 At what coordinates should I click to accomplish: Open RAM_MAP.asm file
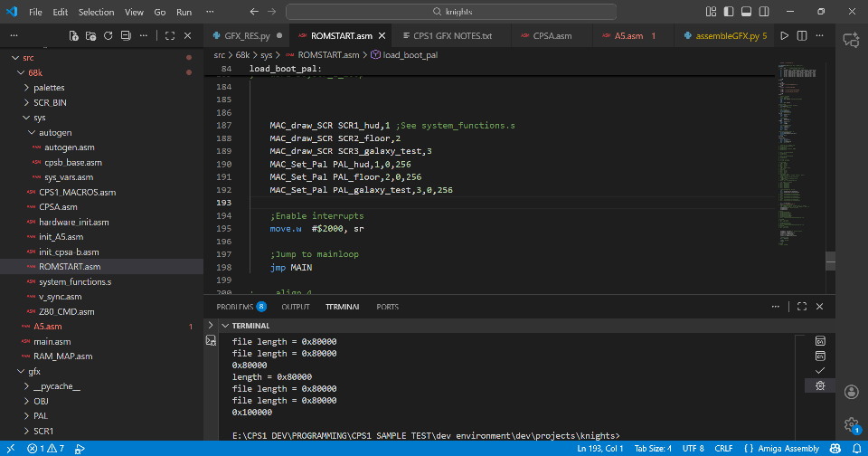(x=62, y=356)
